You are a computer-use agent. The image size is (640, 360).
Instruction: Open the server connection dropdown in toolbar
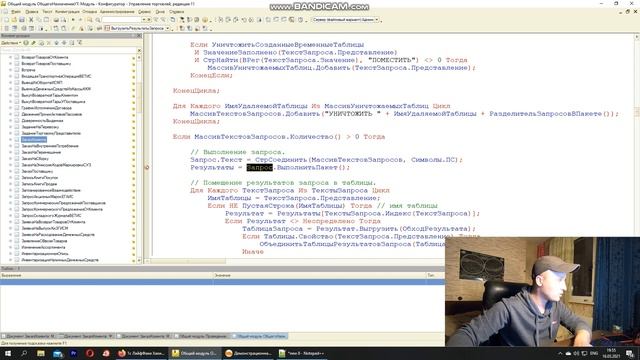(377, 20)
